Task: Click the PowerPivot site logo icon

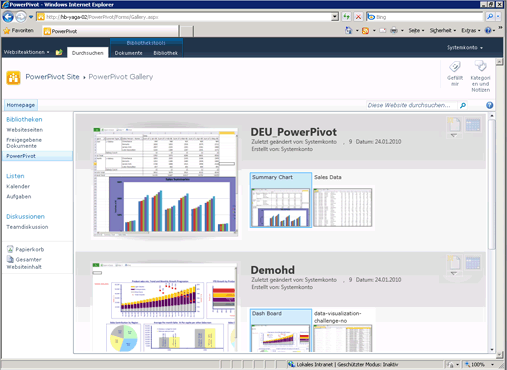Action: (13, 78)
